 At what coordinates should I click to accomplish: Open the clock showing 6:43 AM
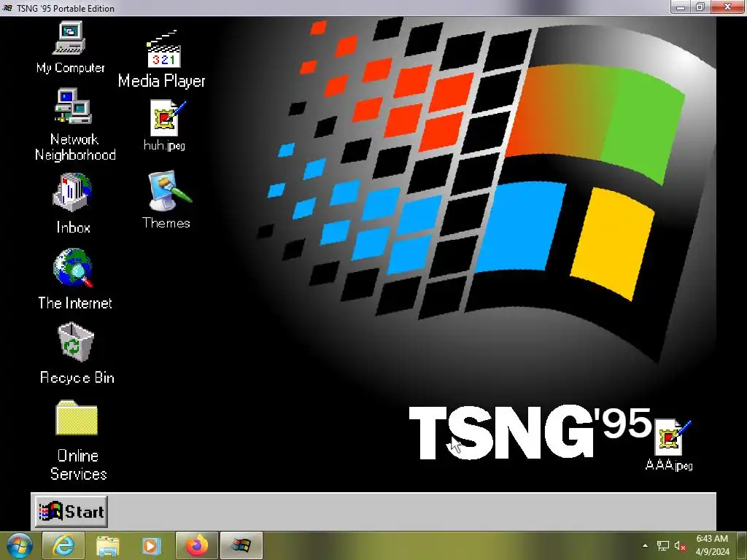click(x=712, y=545)
